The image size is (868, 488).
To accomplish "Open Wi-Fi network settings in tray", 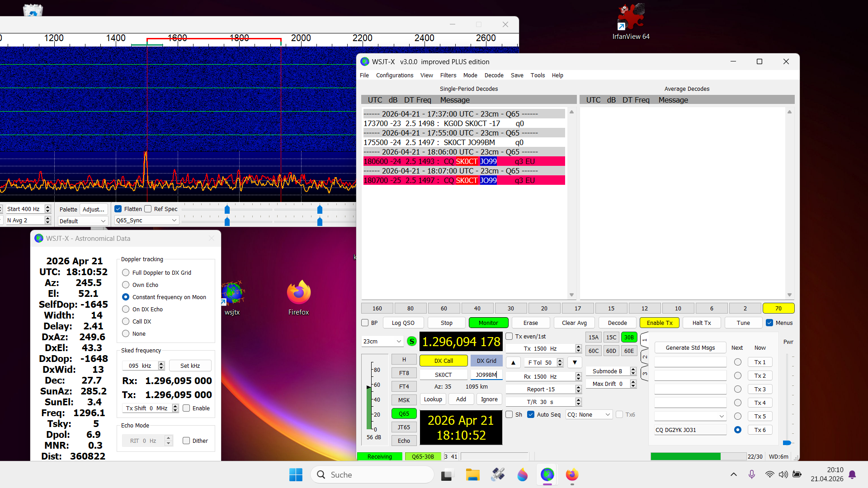I will coord(769,474).
